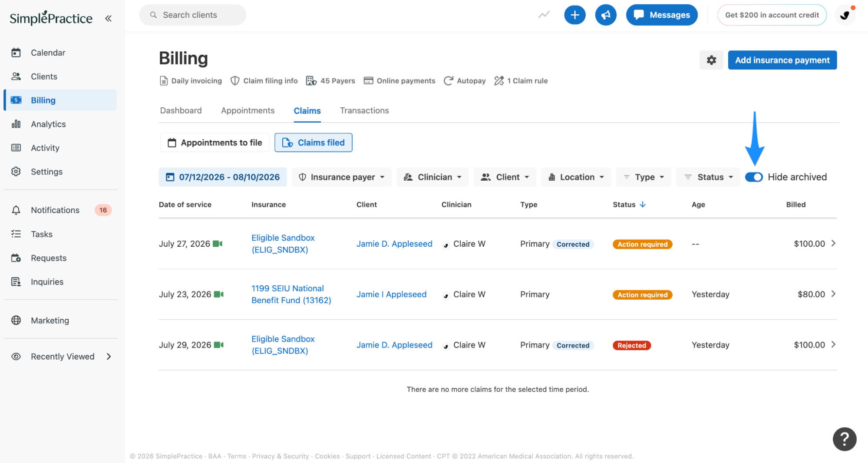
Task: Click the Daily invoicing document icon
Action: click(x=164, y=81)
